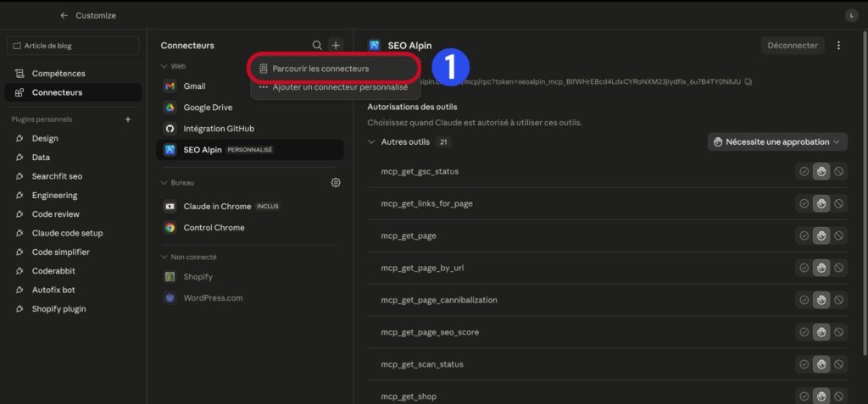The width and height of the screenshot is (868, 404).
Task: Click the plus icon beside Connecteurs search
Action: pos(336,46)
